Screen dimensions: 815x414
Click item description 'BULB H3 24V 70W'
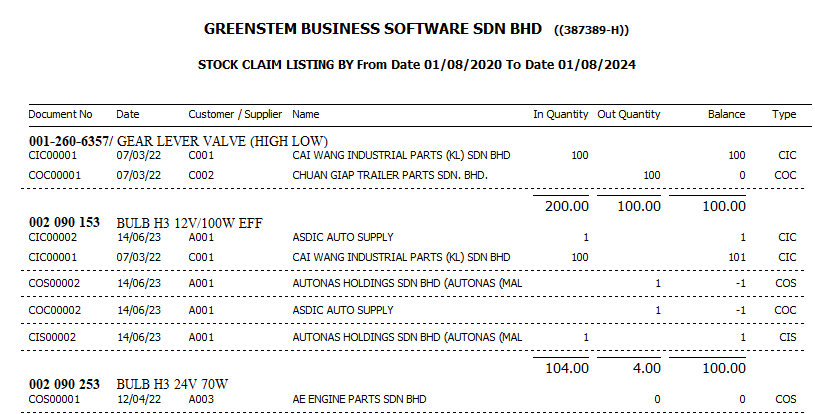point(172,384)
